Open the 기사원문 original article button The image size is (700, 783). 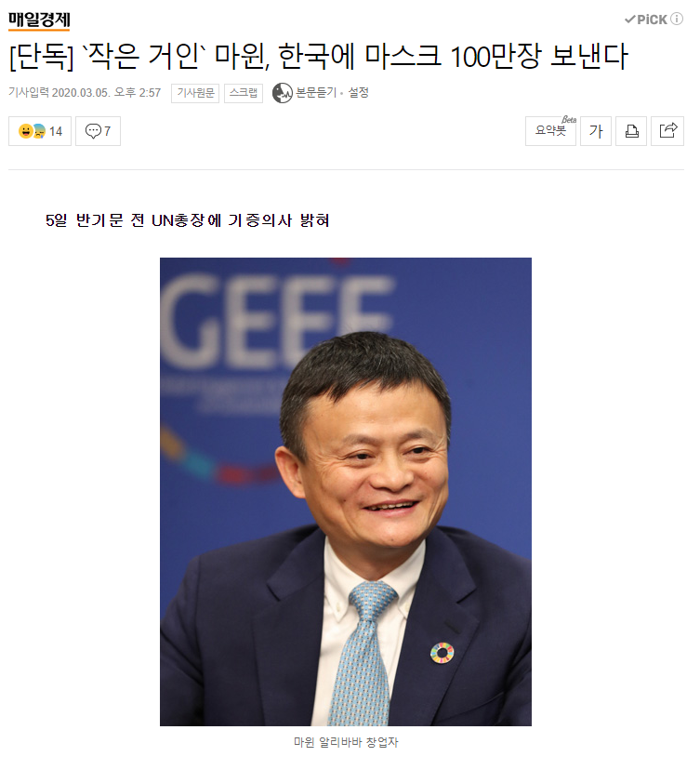click(x=195, y=93)
